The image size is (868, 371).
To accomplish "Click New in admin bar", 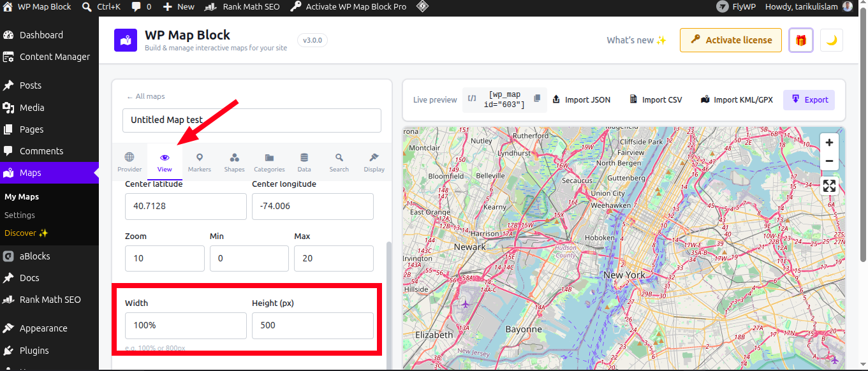I will pos(179,7).
